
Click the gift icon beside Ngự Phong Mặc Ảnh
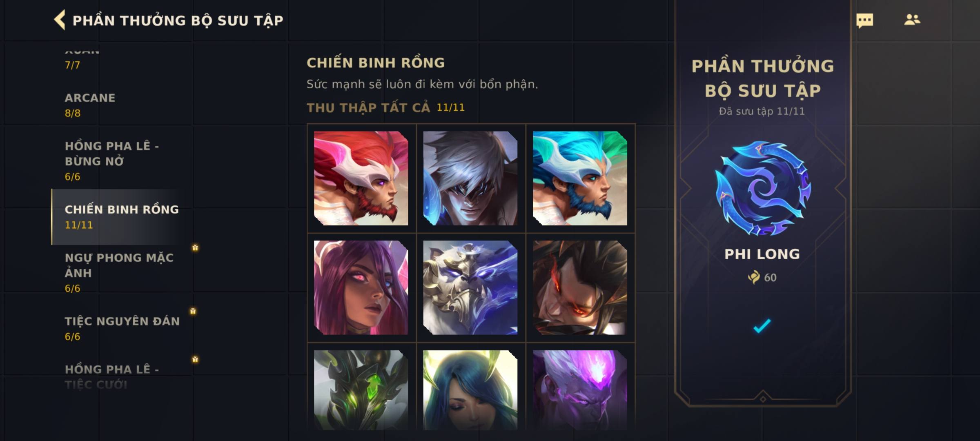(195, 247)
